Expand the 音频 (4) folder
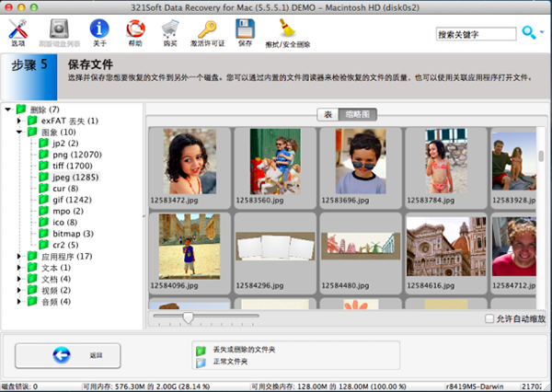 (19, 302)
